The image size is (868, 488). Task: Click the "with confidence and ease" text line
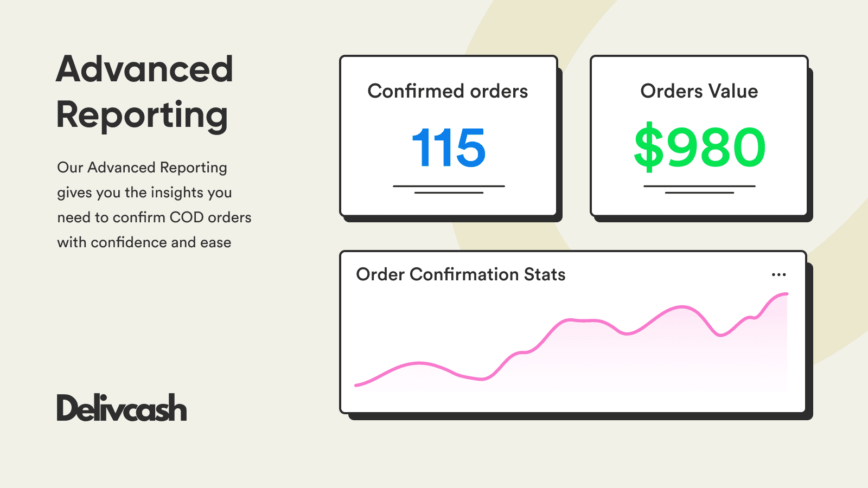144,242
